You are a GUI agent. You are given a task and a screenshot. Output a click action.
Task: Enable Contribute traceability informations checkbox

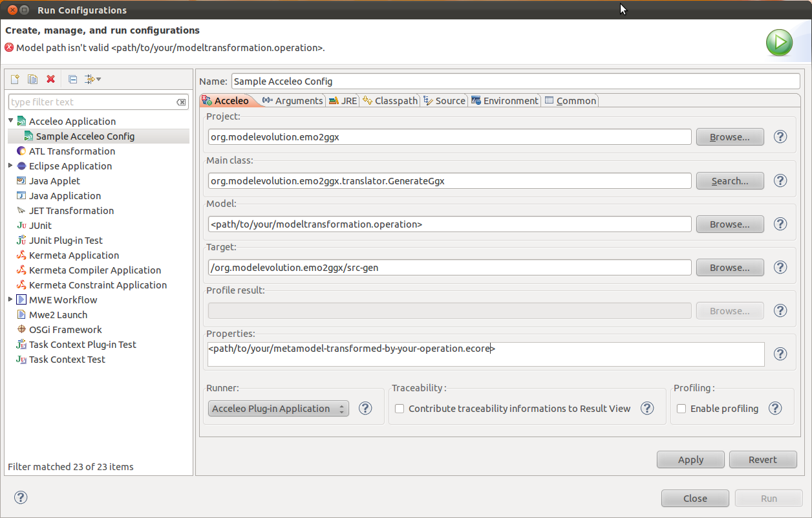point(400,409)
